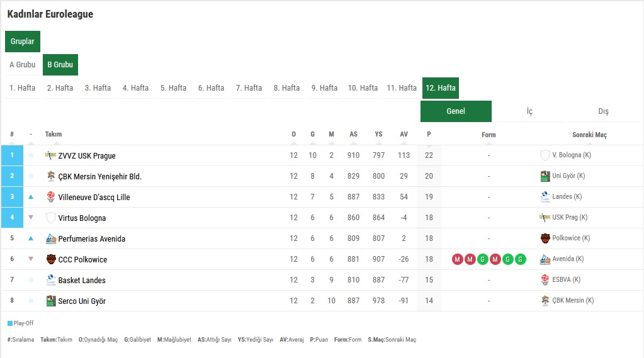Image resolution: width=644 pixels, height=358 pixels.
Task: Show away standings with Dış tab
Action: click(603, 111)
